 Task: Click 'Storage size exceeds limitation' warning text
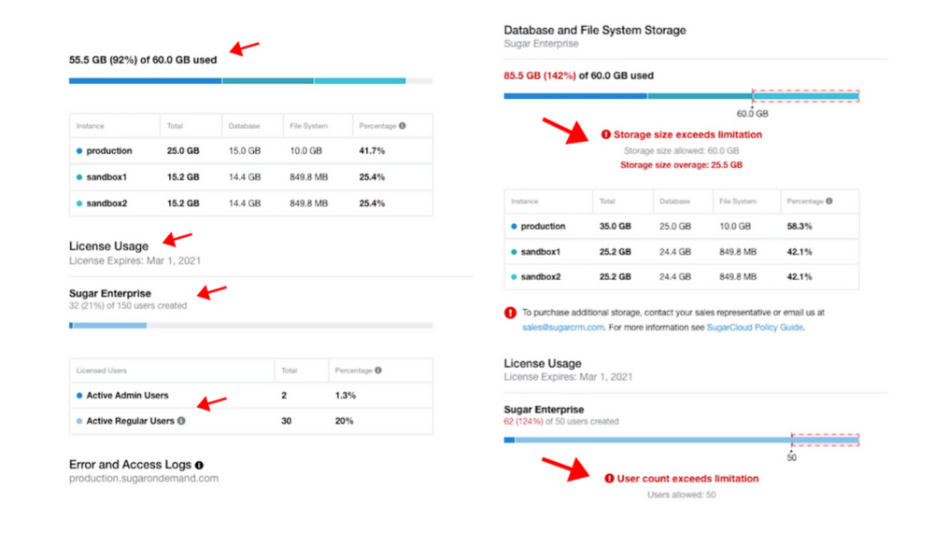688,134
